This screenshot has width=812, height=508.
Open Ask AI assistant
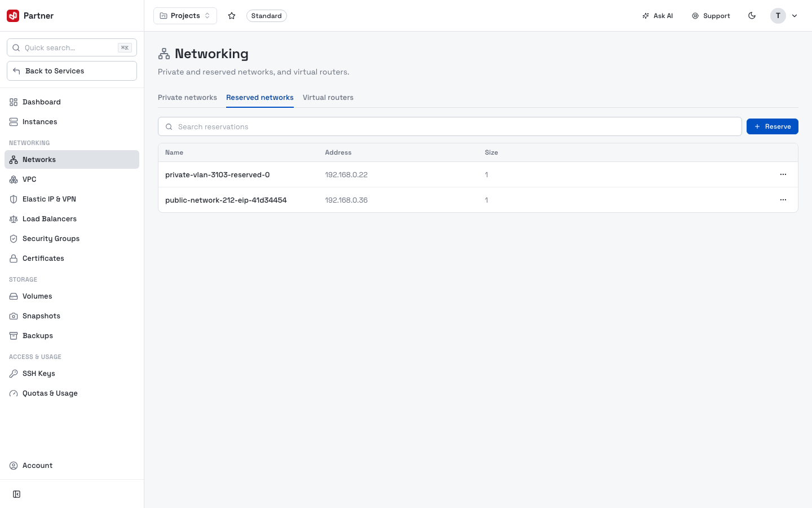point(657,16)
